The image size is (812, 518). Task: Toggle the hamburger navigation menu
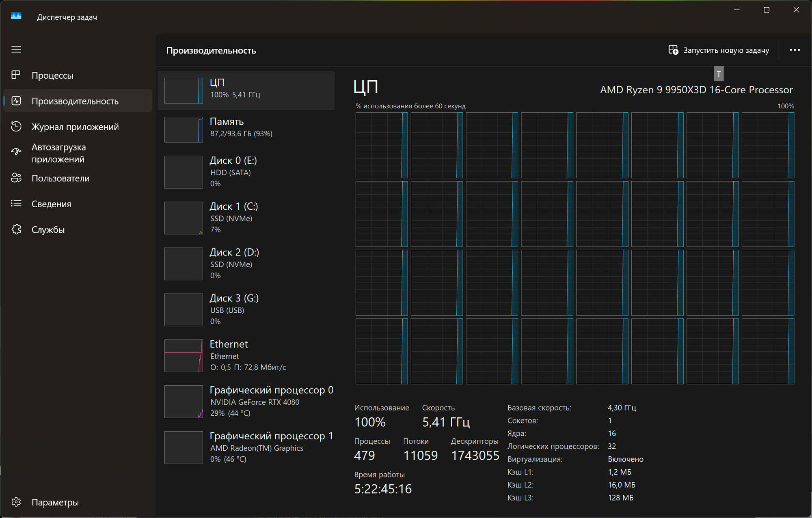[16, 49]
